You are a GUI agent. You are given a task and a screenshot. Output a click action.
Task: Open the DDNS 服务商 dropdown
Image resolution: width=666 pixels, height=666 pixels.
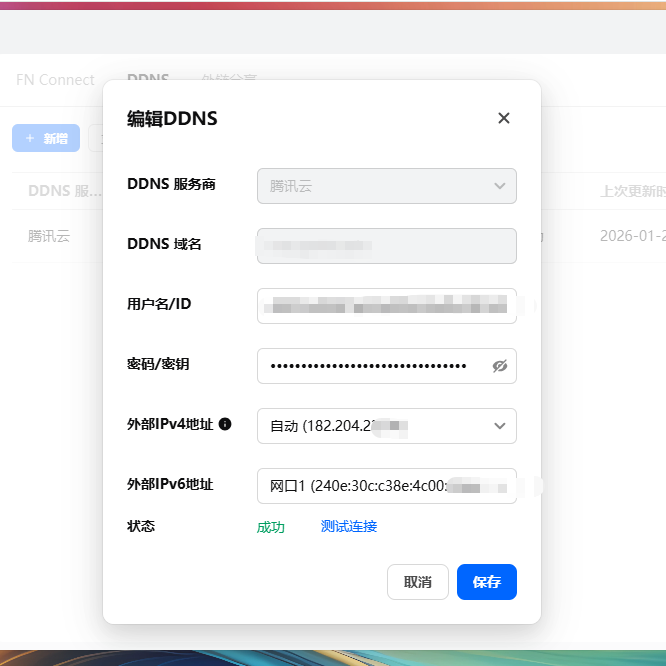click(387, 186)
